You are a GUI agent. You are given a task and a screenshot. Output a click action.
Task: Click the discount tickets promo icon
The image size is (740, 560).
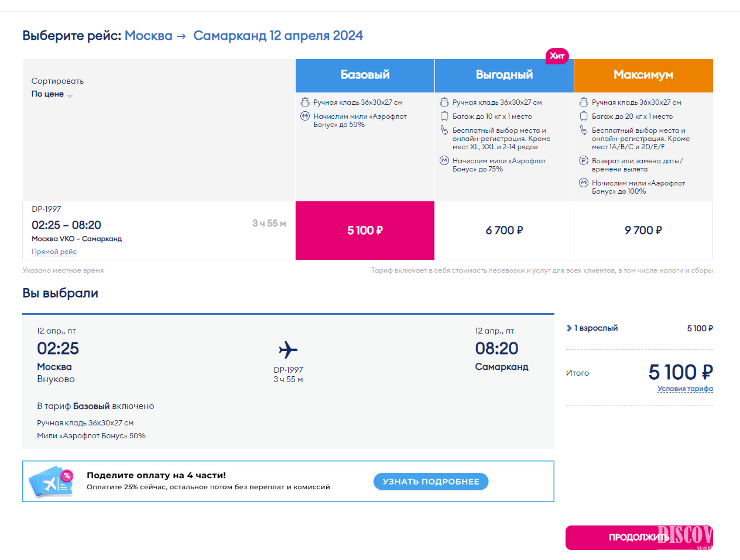tap(52, 482)
